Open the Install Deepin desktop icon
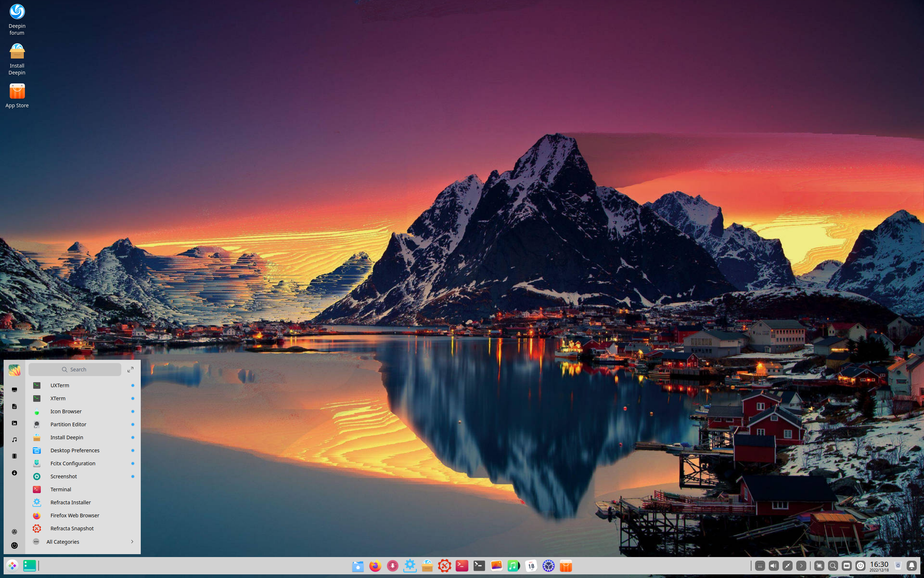 17,59
